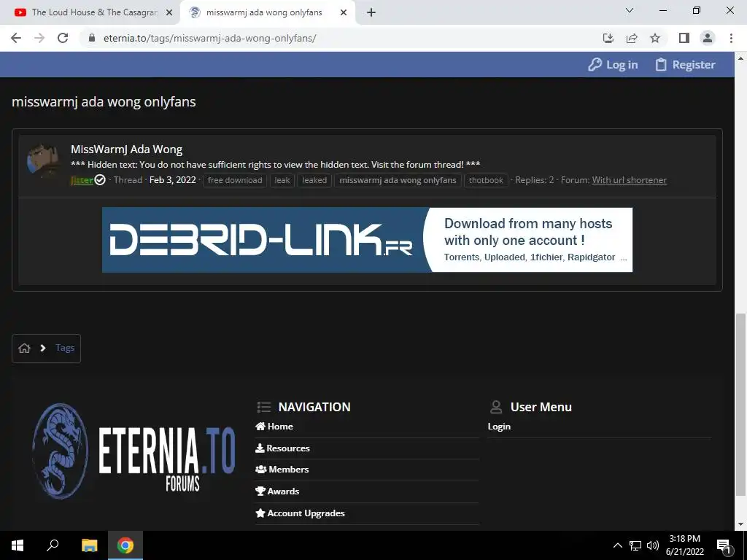
Task: Click the page's vertical scrollbar thumb
Action: tap(740, 405)
